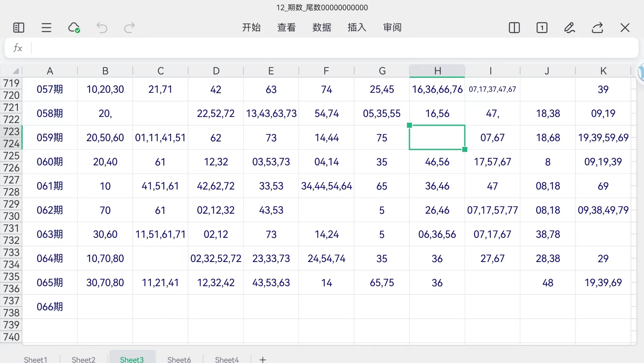Screen dimensions: 644x363
Task: Open the sidebar panel icon
Action: 18,28
